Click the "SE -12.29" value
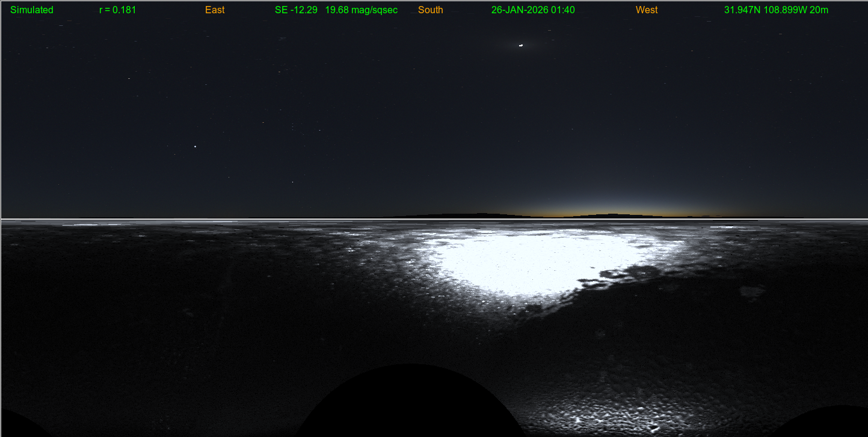Viewport: 868px width, 437px height. [296, 10]
